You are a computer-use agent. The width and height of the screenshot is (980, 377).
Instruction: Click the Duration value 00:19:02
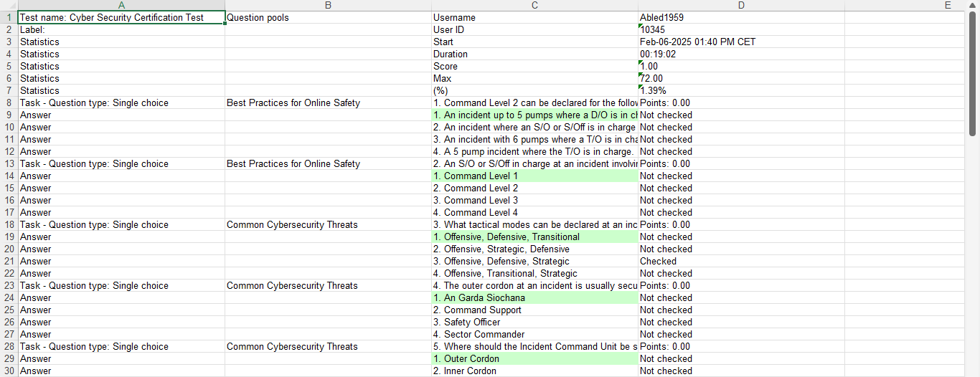(741, 54)
